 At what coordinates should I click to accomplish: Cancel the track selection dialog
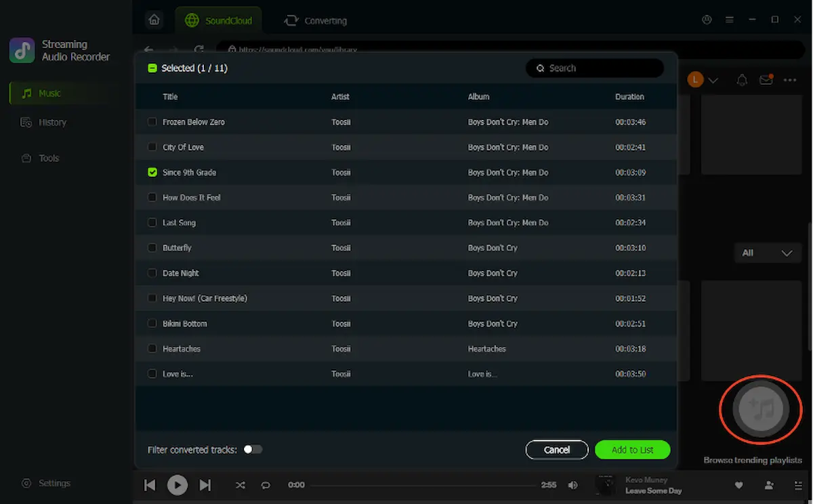557,450
